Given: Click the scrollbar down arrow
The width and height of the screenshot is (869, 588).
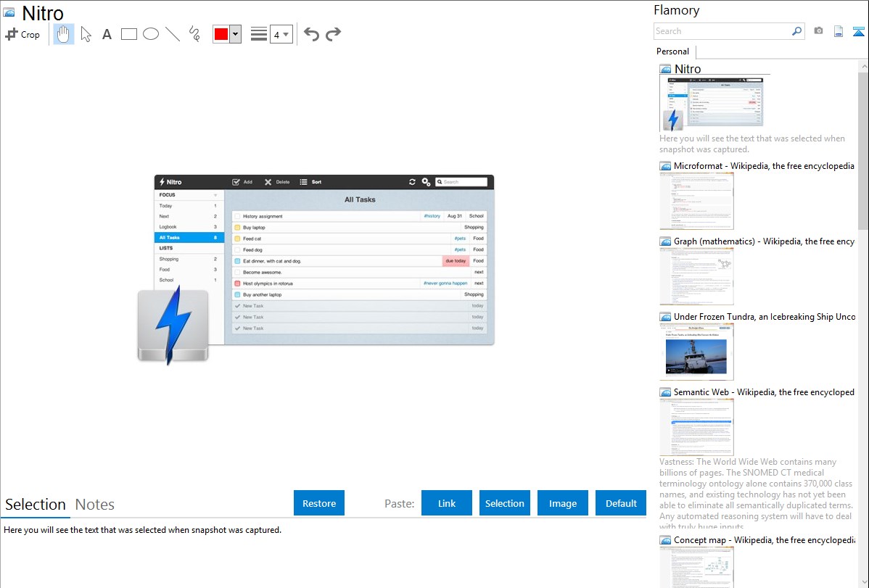Looking at the screenshot, I should pos(863,582).
